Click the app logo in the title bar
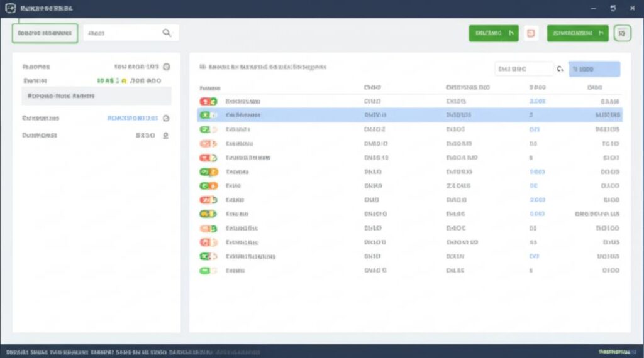This screenshot has height=358, width=644. click(10, 8)
